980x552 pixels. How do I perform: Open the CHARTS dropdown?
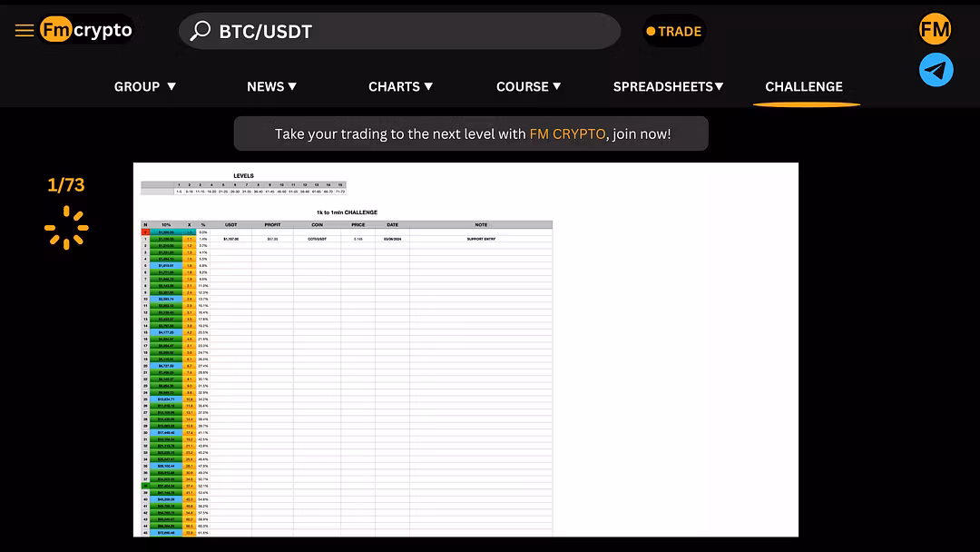coord(400,86)
